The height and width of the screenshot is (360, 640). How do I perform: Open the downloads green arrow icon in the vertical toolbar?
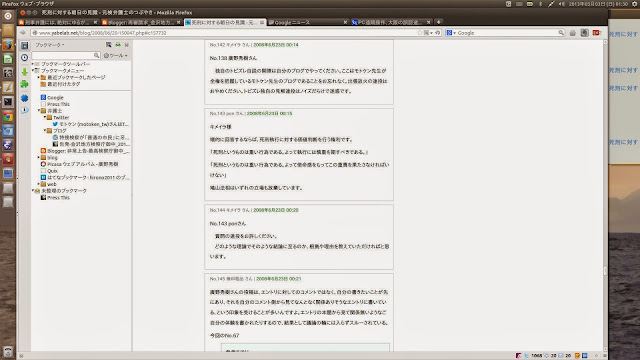pyautogui.click(x=24, y=72)
